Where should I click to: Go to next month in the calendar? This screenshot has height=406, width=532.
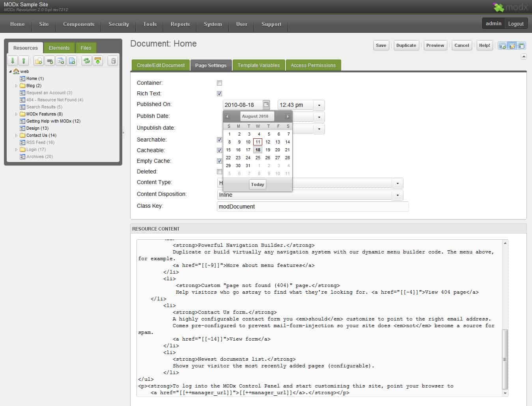click(x=287, y=116)
